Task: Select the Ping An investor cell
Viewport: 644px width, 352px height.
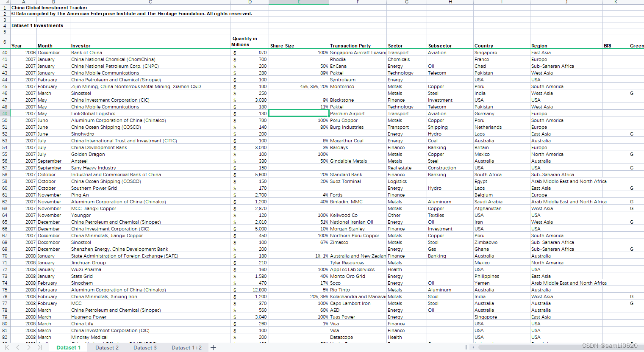Action: coord(150,195)
